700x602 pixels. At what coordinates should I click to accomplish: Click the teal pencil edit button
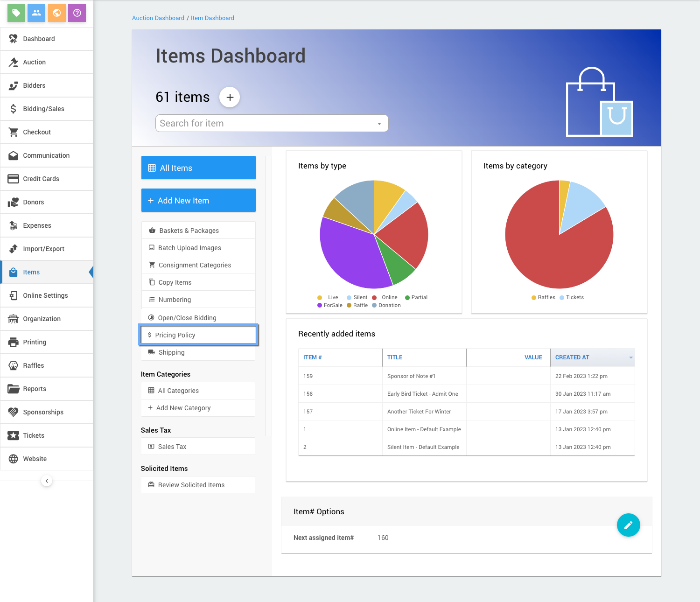pos(628,525)
